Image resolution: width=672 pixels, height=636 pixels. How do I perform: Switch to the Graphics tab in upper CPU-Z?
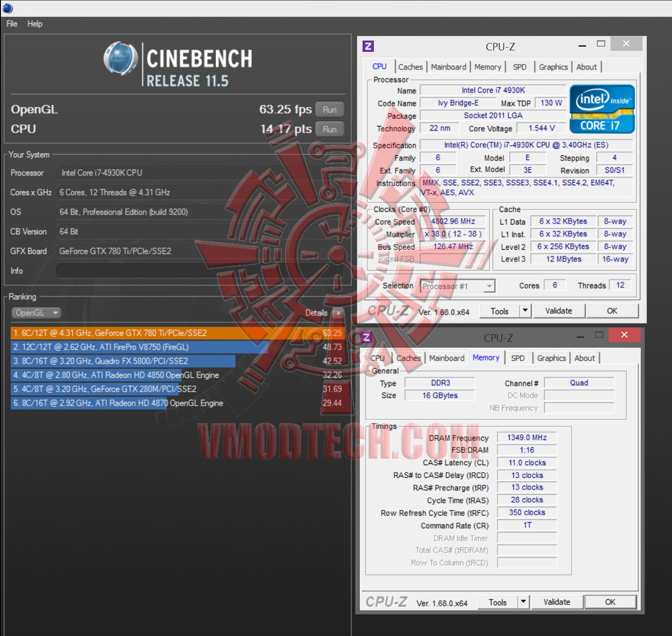(x=553, y=67)
